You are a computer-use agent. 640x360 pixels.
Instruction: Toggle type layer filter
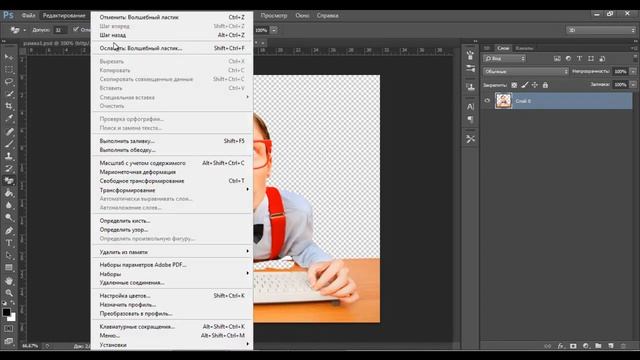click(579, 59)
